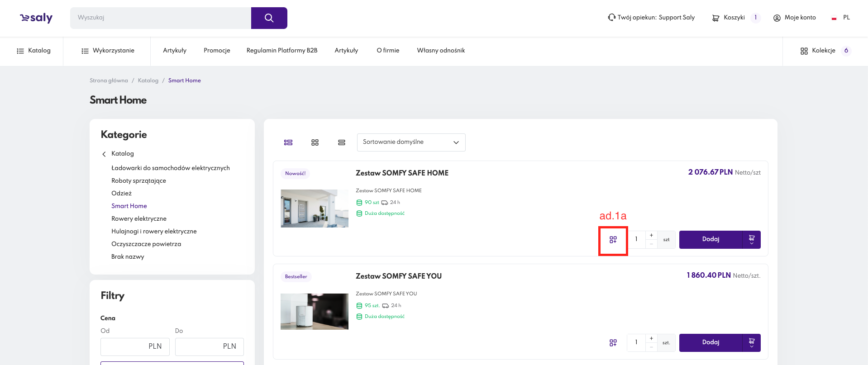Open Moje konto account menu

click(794, 18)
